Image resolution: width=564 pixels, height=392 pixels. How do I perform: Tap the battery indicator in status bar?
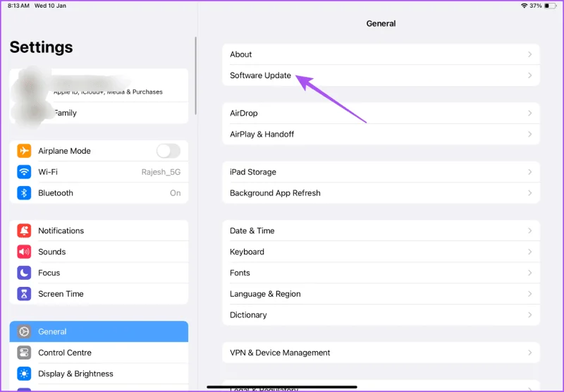point(551,6)
